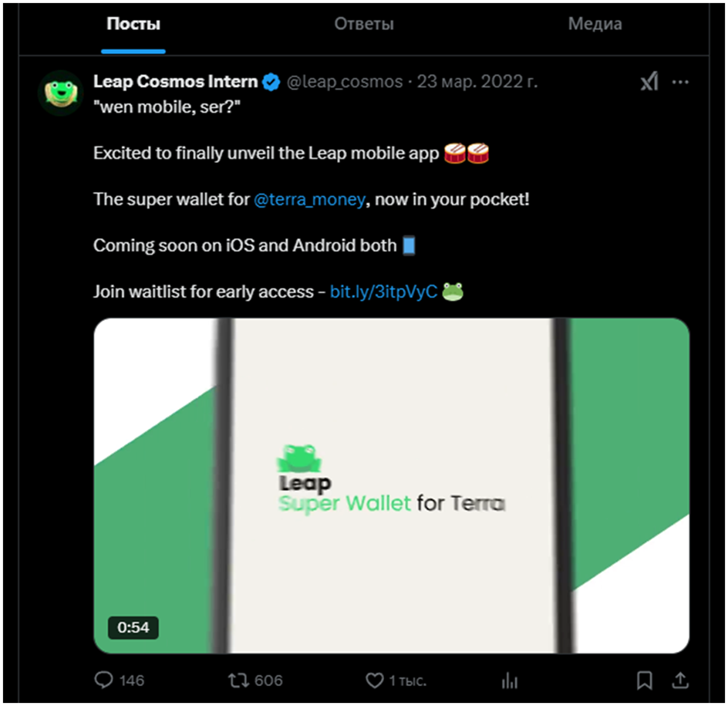The image size is (728, 706).
Task: Click the blue verified badge
Action: tap(271, 82)
